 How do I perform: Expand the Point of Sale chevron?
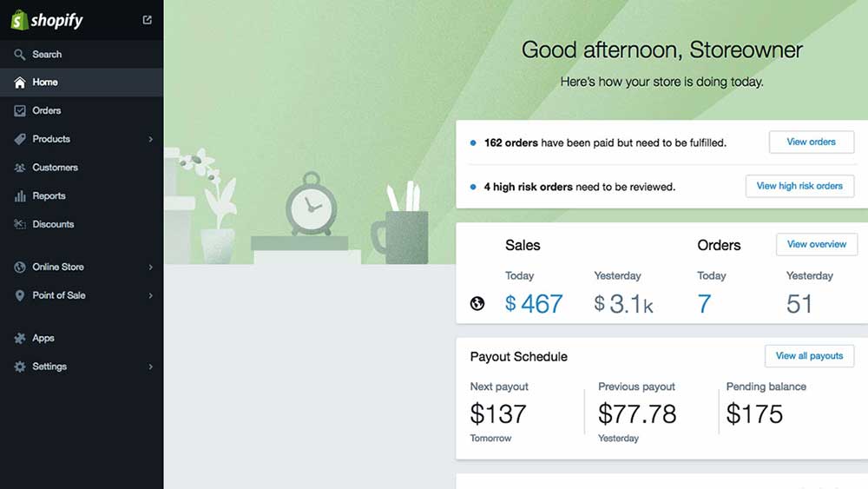click(x=150, y=295)
